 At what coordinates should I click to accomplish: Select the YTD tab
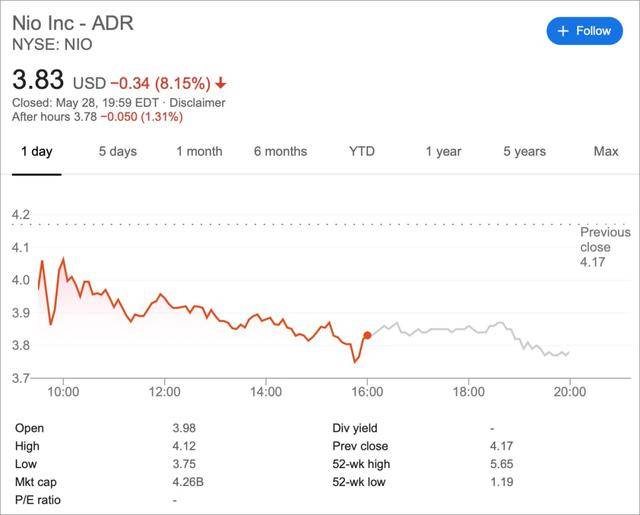[x=362, y=152]
